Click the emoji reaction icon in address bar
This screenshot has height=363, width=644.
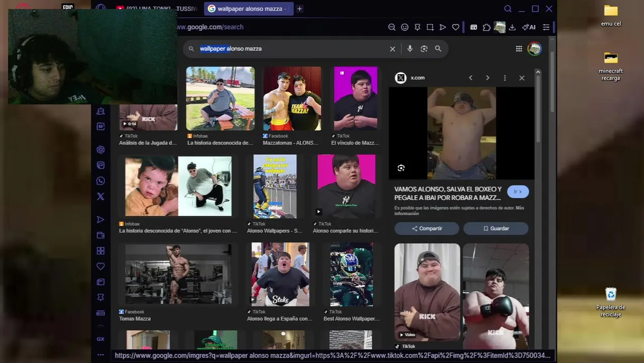[405, 27]
